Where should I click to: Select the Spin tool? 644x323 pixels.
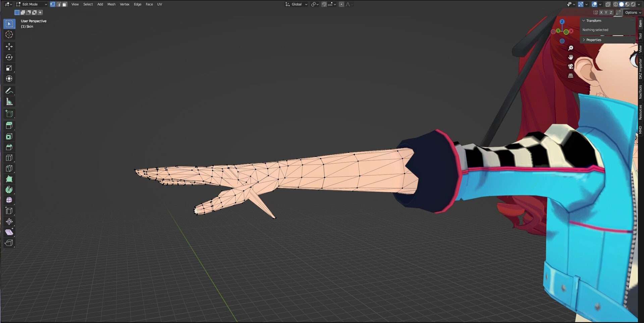pos(9,190)
